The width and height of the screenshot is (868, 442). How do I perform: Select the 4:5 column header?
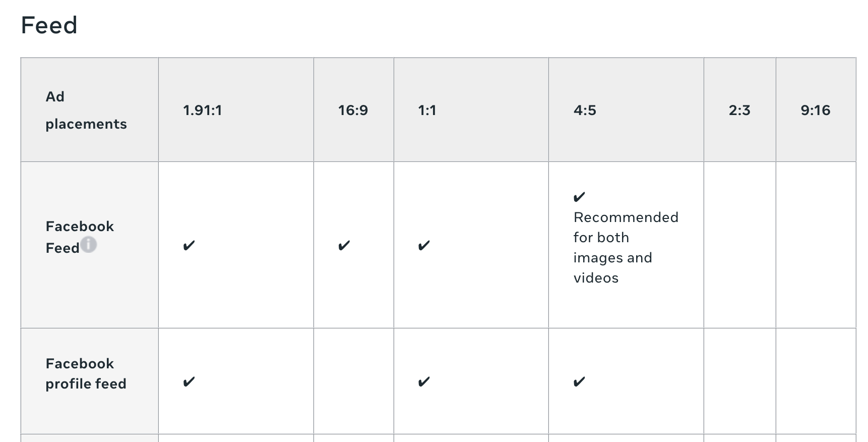[x=585, y=110]
